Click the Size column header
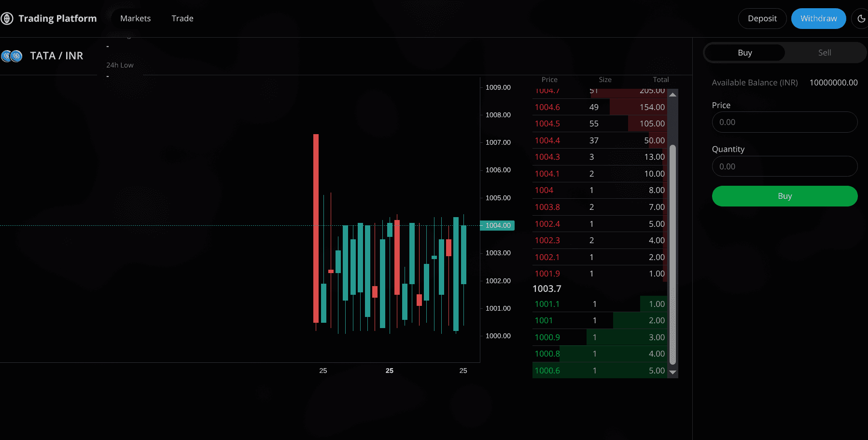Viewport: 868px width, 440px height. 605,80
